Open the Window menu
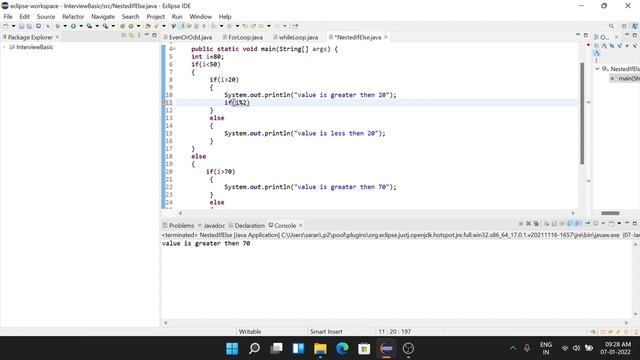 click(200, 17)
